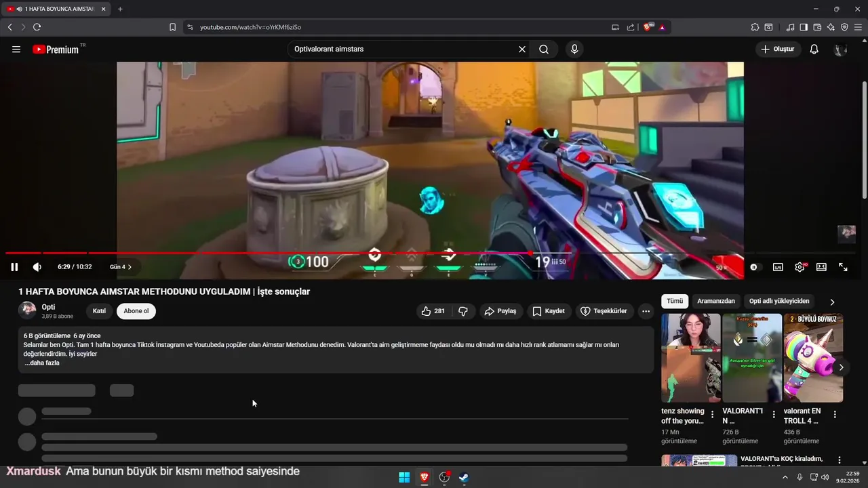This screenshot has height=488, width=868.
Task: Show hidden system tray icons
Action: (785, 477)
